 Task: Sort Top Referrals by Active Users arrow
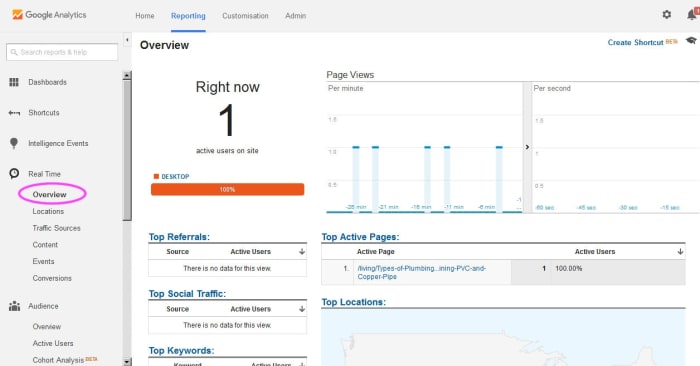click(x=302, y=252)
